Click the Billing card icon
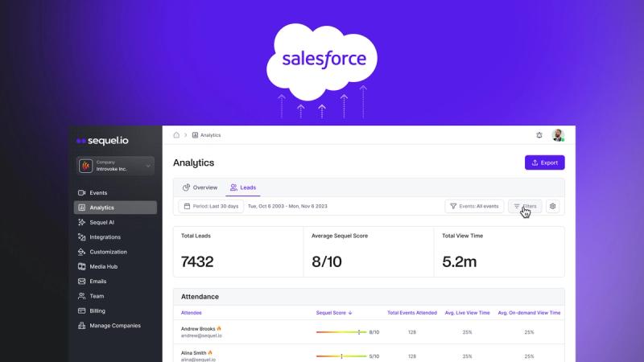This screenshot has width=644, height=362. point(82,311)
